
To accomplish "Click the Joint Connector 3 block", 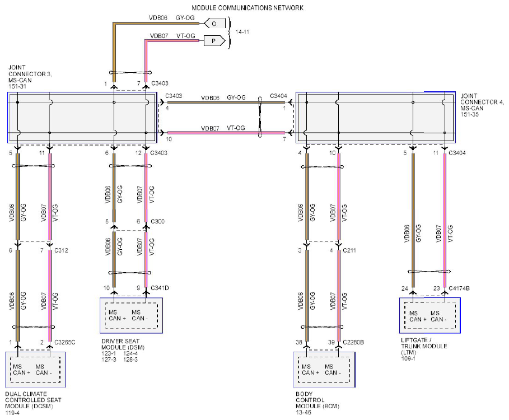I will point(82,118).
